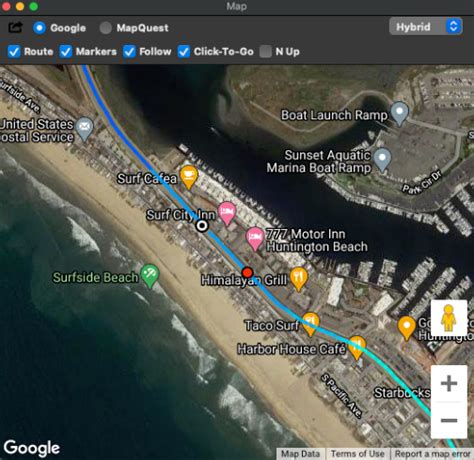This screenshot has width=474, height=460.
Task: Disable the Follow checkbox
Action: [x=129, y=52]
